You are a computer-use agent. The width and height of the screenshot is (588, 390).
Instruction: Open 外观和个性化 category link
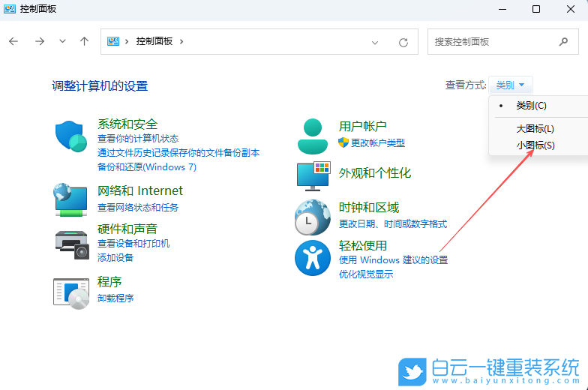click(375, 172)
